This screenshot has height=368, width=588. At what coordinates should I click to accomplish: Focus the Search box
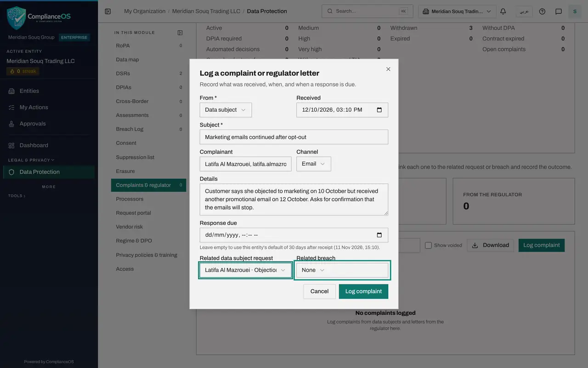(x=367, y=11)
